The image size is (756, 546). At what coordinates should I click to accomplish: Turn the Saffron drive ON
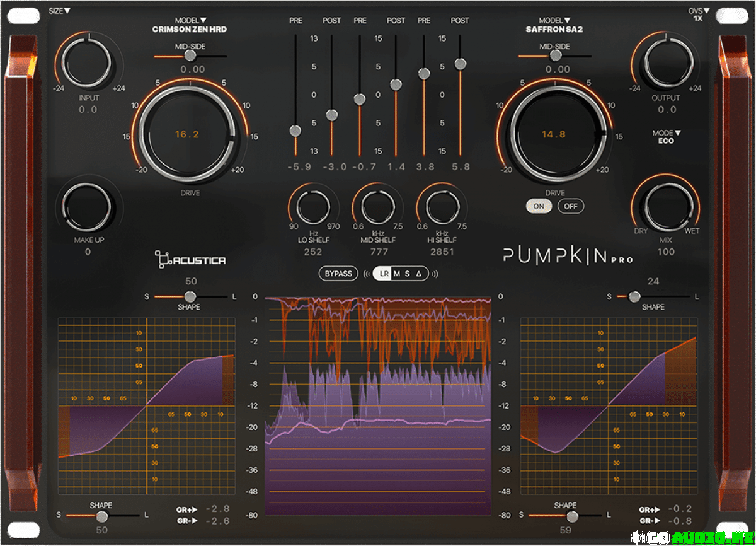[539, 206]
